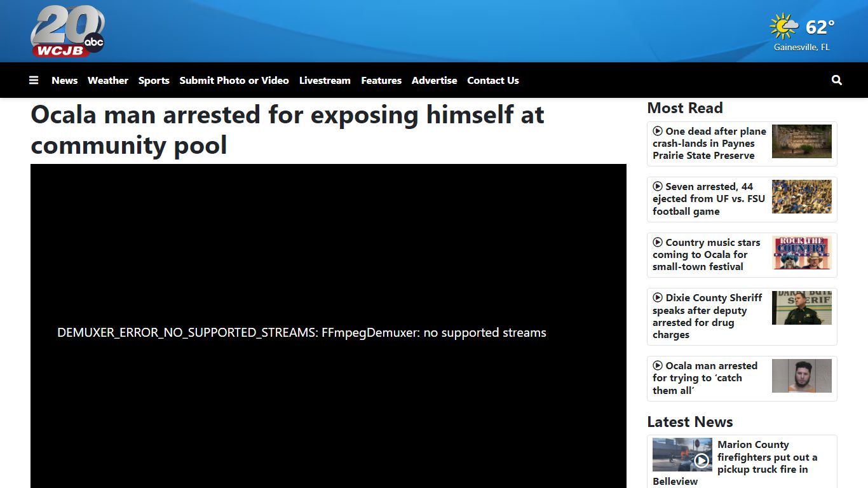
Task: Open the Contact Us page
Action: pyautogui.click(x=493, y=80)
